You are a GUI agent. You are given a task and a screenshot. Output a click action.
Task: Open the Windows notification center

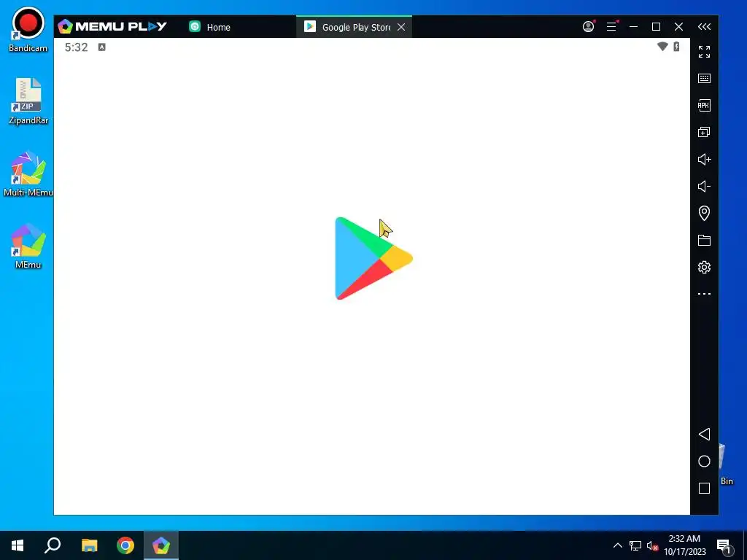point(724,545)
